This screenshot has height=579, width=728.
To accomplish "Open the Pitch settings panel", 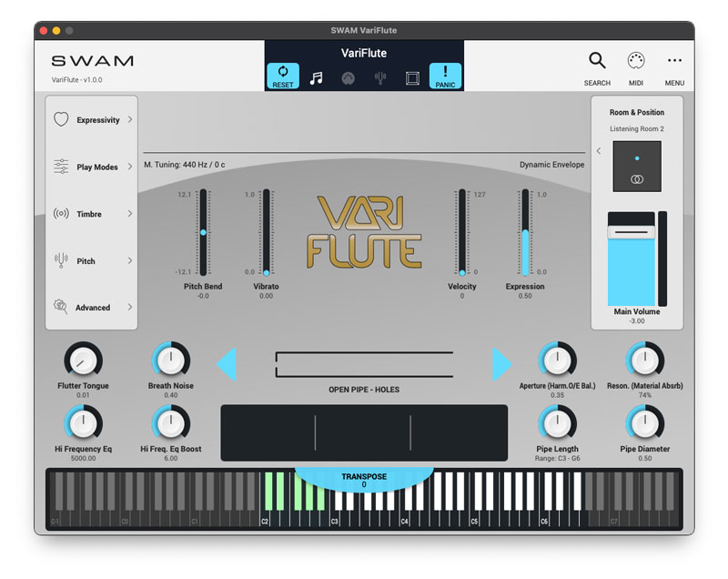I will [x=91, y=261].
